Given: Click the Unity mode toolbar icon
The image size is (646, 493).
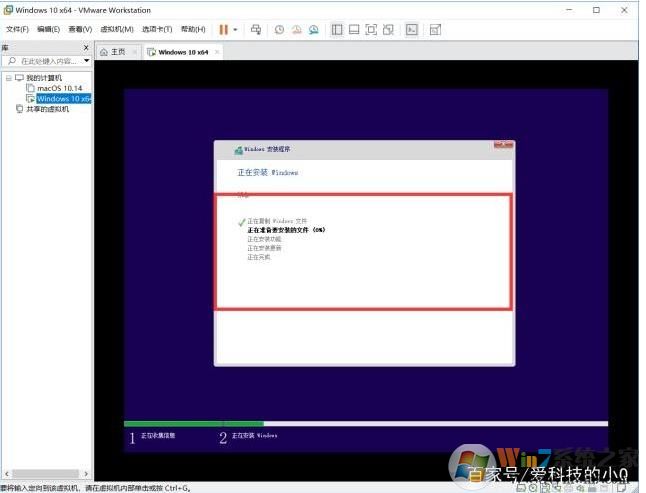Looking at the screenshot, I should point(388,30).
